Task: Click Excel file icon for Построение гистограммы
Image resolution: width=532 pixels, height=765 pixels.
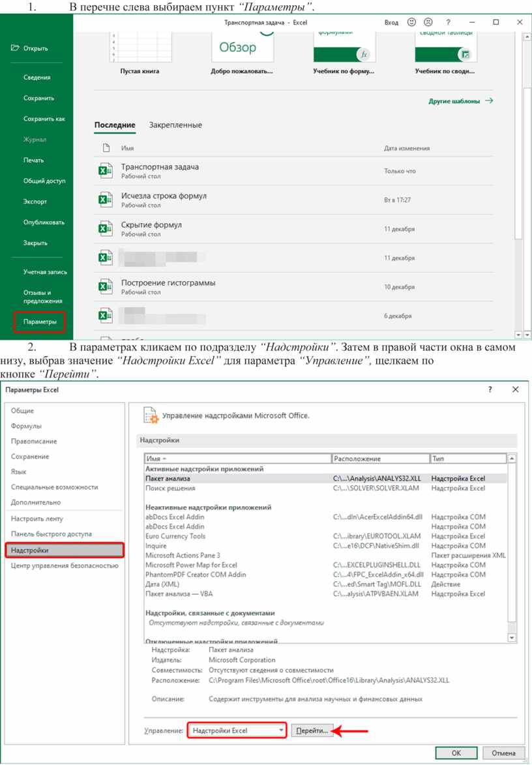Action: point(106,286)
